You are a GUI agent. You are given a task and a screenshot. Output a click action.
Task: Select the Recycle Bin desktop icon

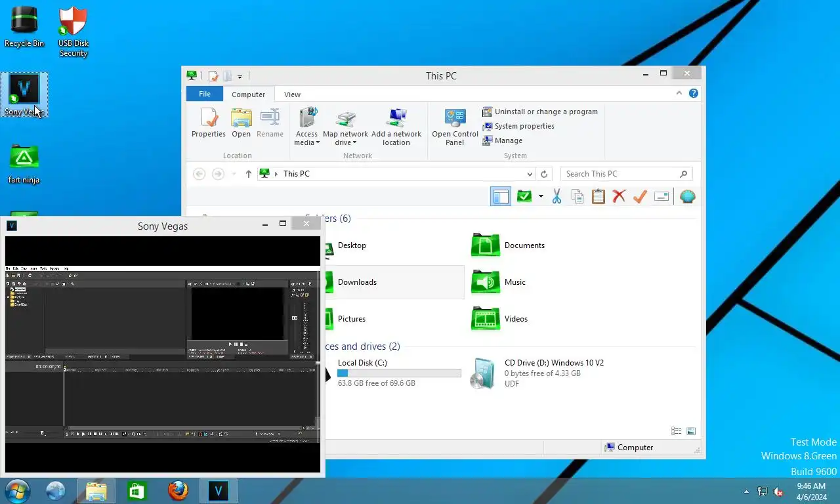[24, 28]
